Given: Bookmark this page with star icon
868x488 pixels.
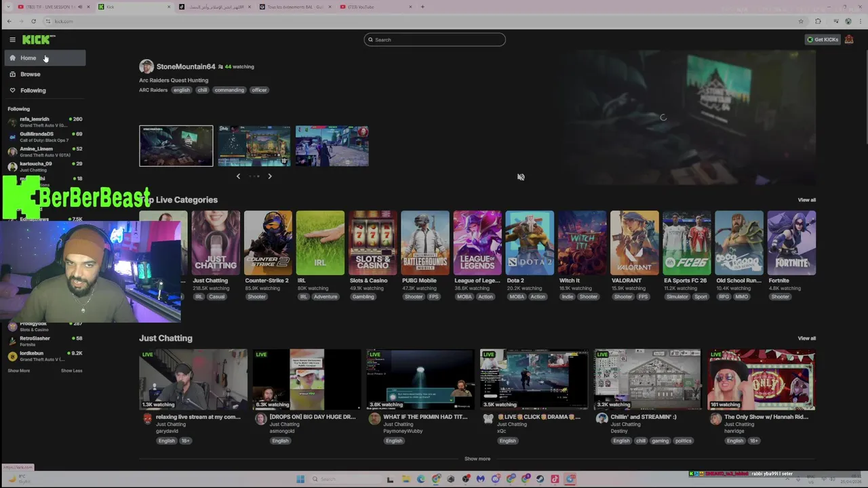Looking at the screenshot, I should [801, 21].
